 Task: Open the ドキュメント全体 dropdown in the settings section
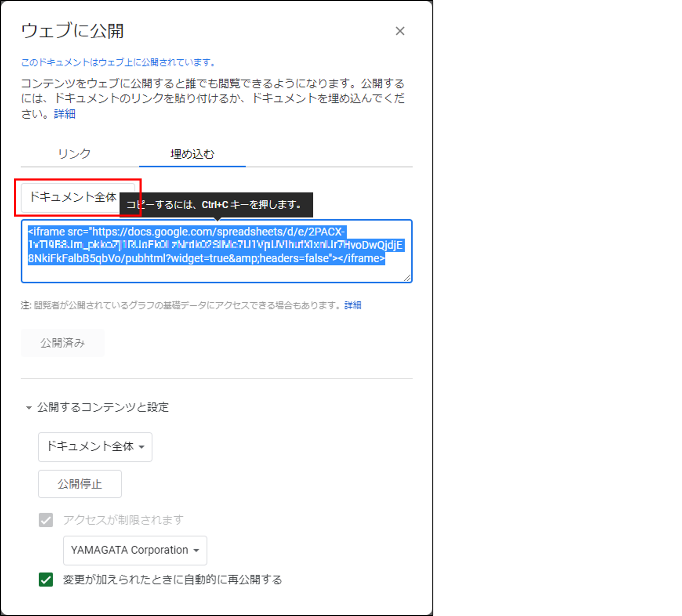[95, 447]
